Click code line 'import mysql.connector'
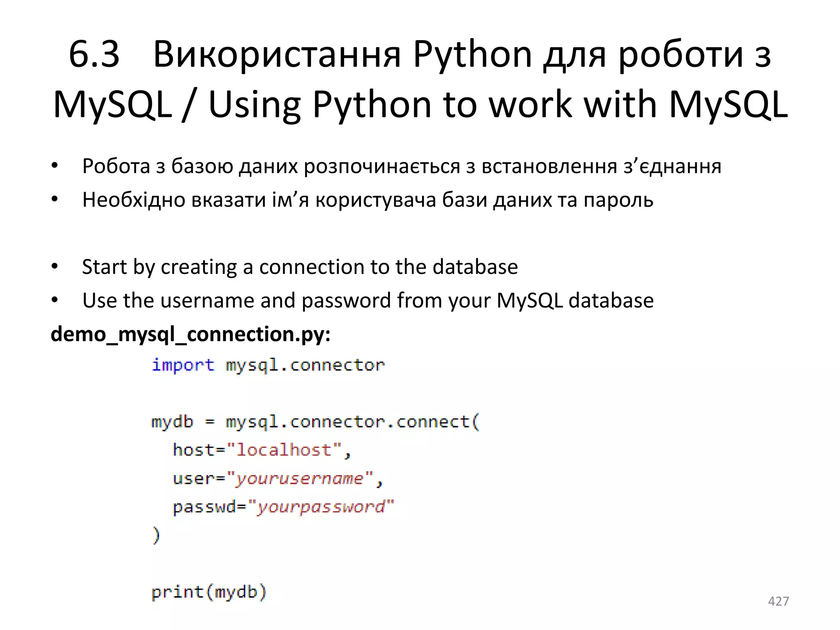 point(268,365)
